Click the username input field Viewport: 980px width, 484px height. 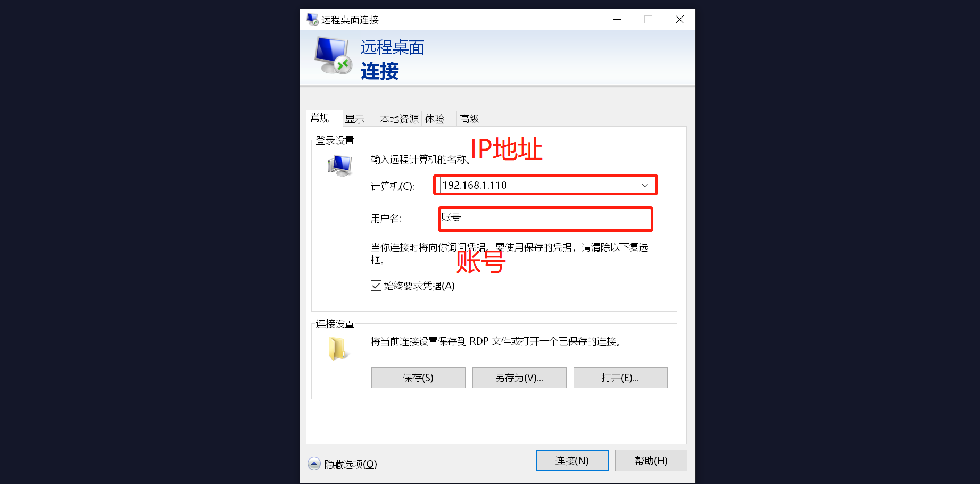(x=545, y=219)
